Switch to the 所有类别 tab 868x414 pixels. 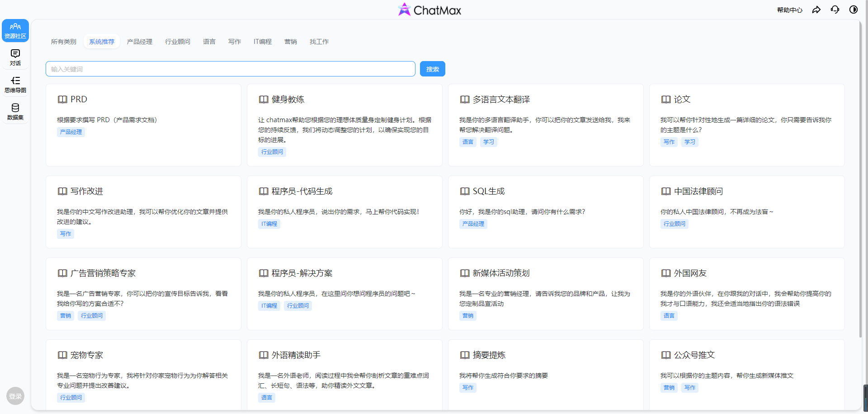click(63, 41)
